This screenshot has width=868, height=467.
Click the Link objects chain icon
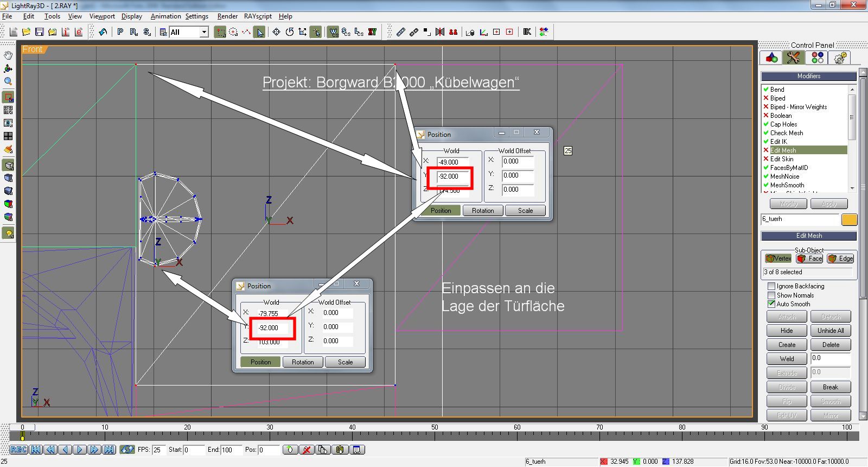[x=400, y=32]
